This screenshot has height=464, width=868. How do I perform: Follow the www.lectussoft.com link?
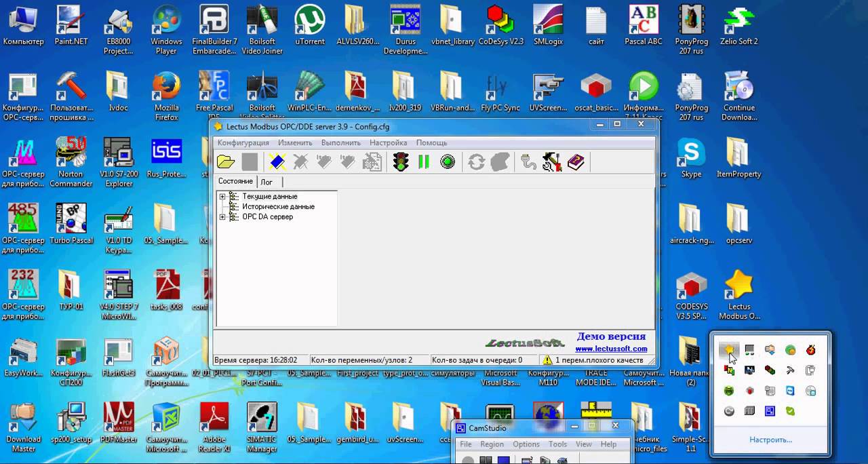[x=611, y=349]
